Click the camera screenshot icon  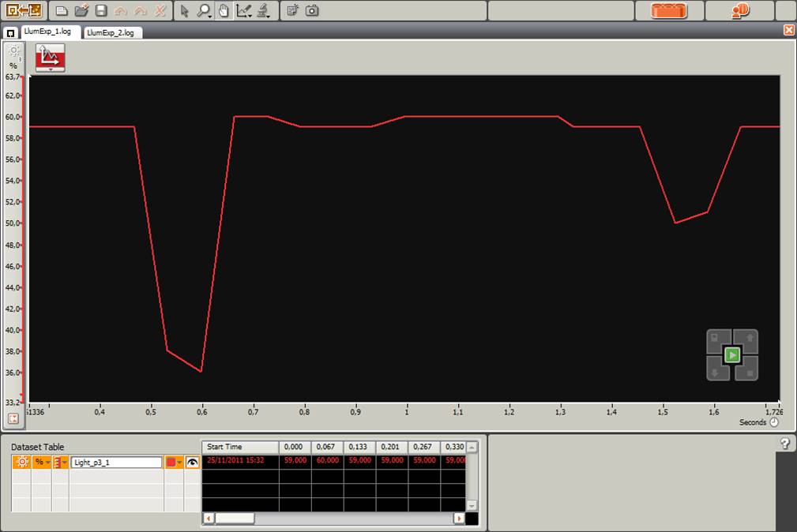(313, 11)
